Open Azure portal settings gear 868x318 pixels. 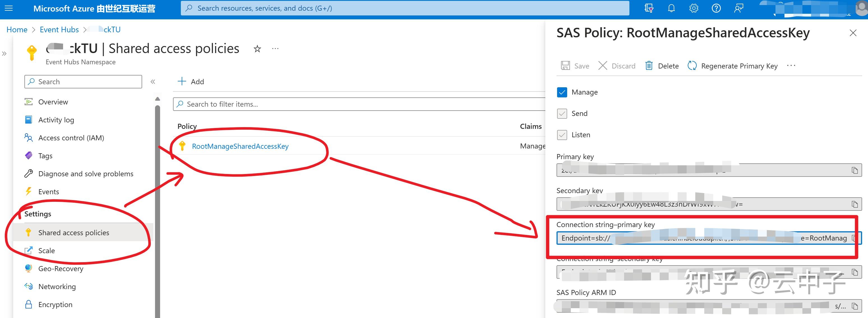pos(694,8)
